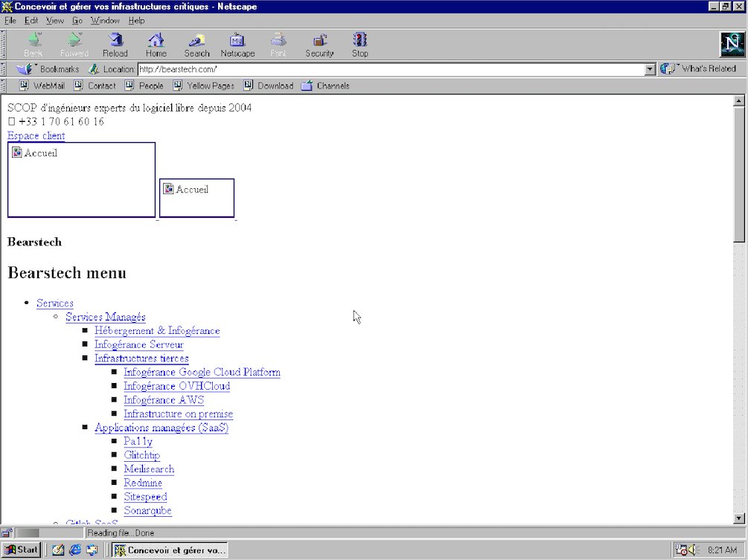
Task: Click the status bar progress meter
Action: point(49,532)
